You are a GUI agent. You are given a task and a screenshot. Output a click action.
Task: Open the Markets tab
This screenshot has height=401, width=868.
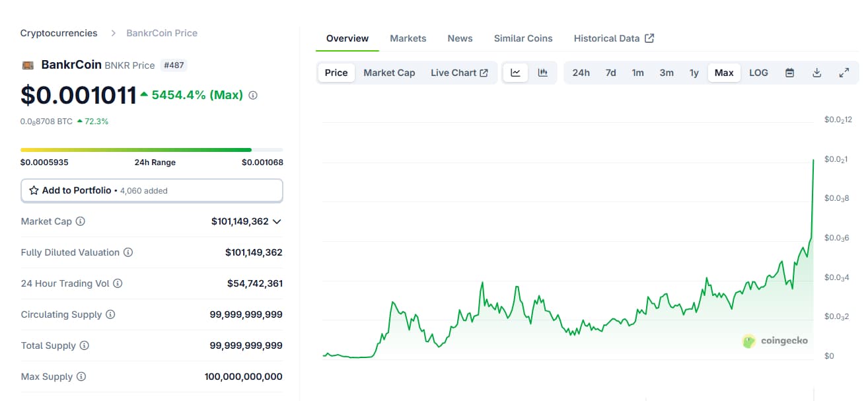pos(408,38)
